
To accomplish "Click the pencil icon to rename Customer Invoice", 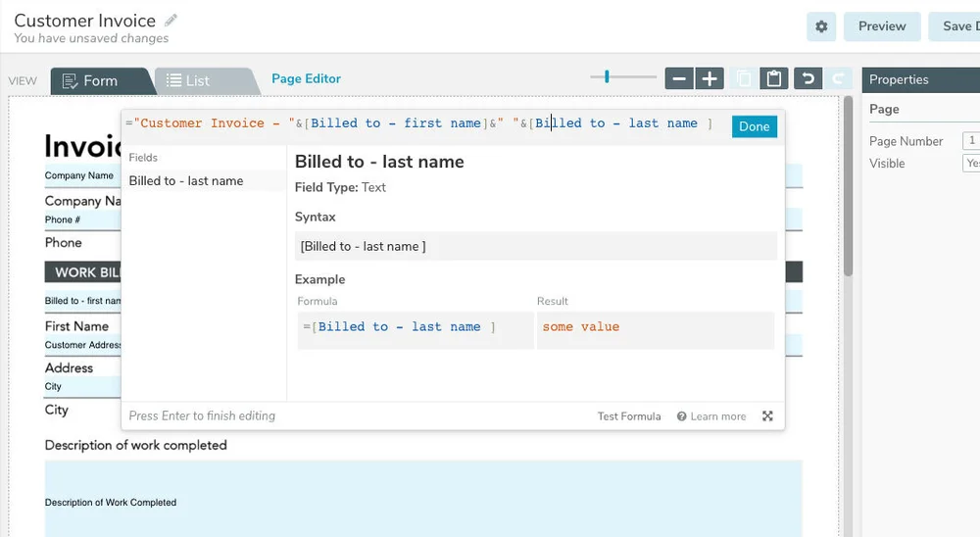I will point(171,21).
